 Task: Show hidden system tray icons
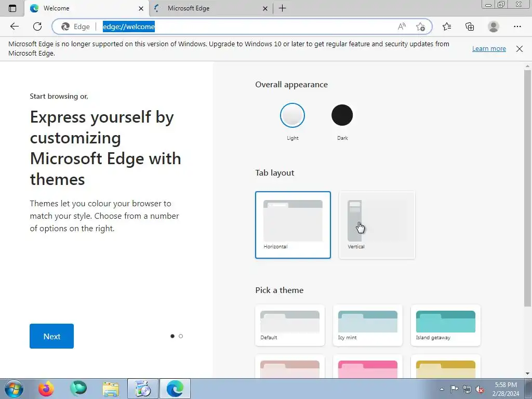click(442, 389)
